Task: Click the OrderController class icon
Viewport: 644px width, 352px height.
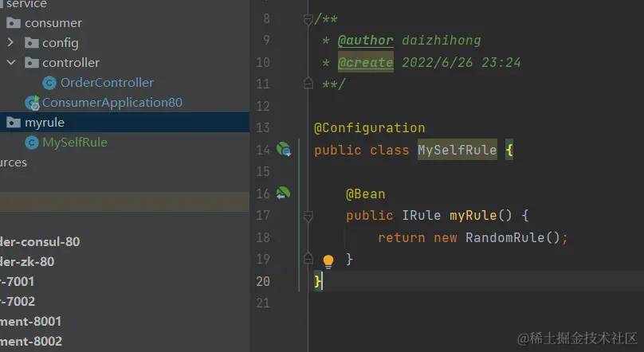Action: [49, 83]
